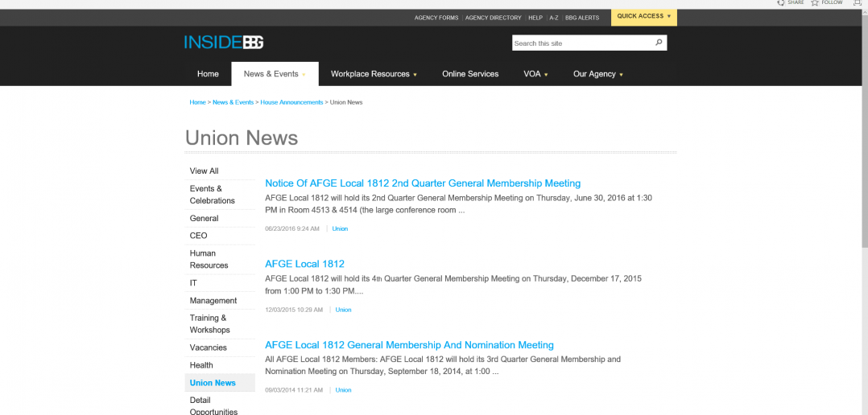Viewport: 868px width, 415px height.
Task: Open Agency Forms link
Action: coord(436,18)
